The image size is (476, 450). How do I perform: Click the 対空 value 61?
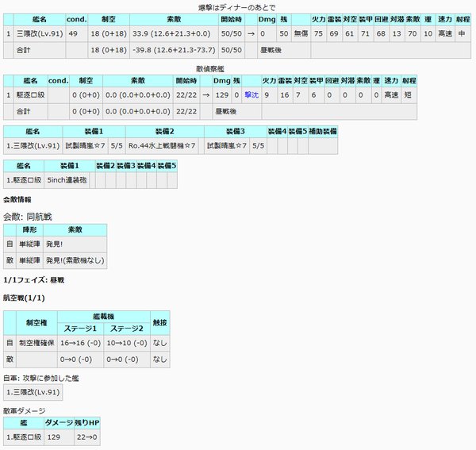350,33
